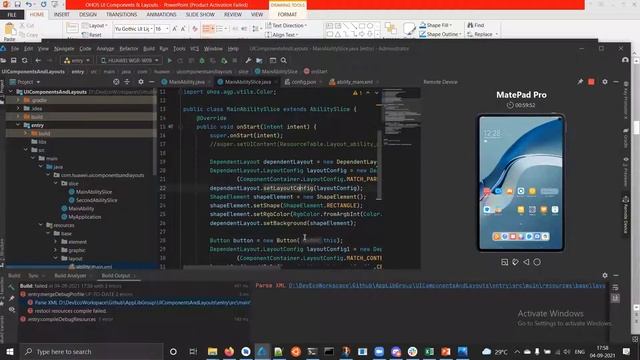Open Build panel settings gear
Viewport: 640px width, 360px height.
coord(605,276)
